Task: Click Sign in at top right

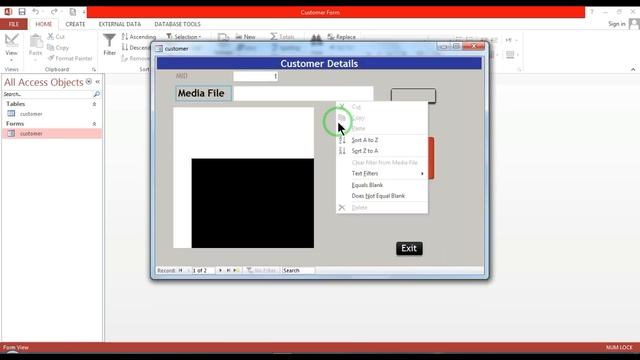Action: [x=616, y=24]
